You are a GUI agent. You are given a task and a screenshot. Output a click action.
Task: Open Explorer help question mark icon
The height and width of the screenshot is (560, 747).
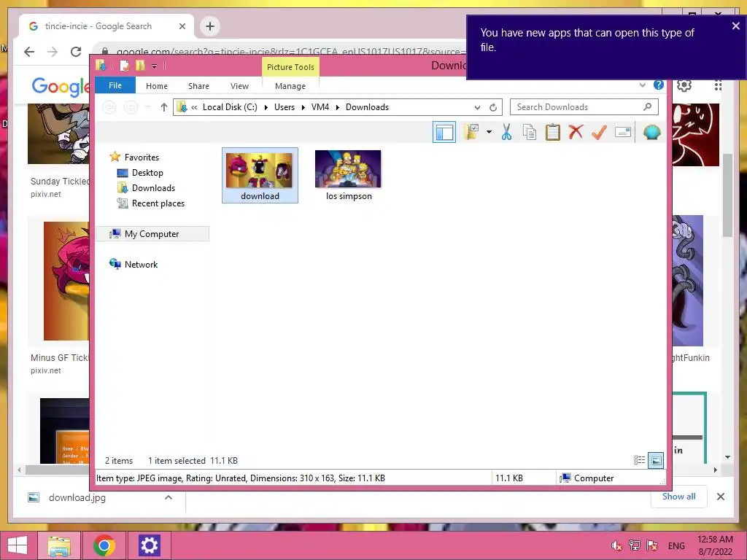(659, 85)
